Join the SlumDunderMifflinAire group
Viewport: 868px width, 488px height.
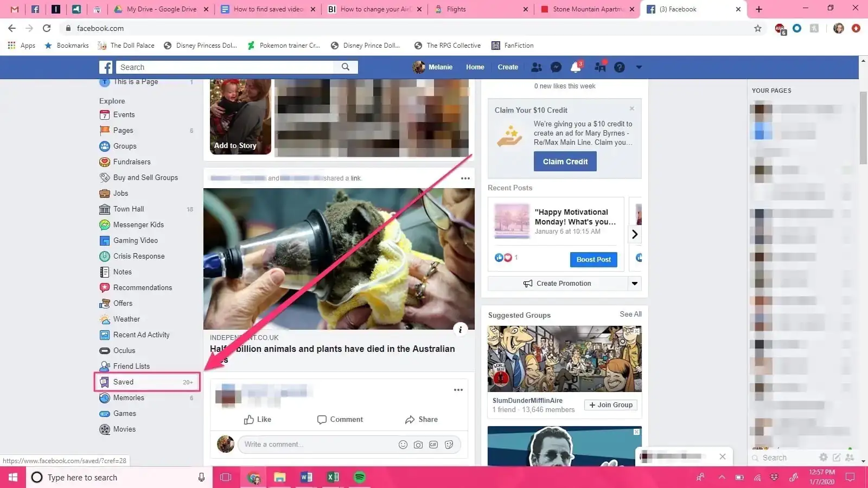tap(610, 404)
